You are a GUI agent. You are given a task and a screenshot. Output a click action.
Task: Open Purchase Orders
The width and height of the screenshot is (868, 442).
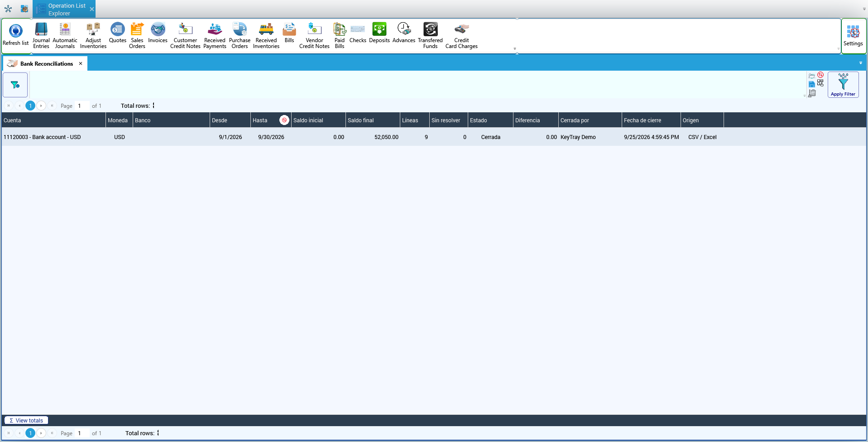pyautogui.click(x=240, y=35)
